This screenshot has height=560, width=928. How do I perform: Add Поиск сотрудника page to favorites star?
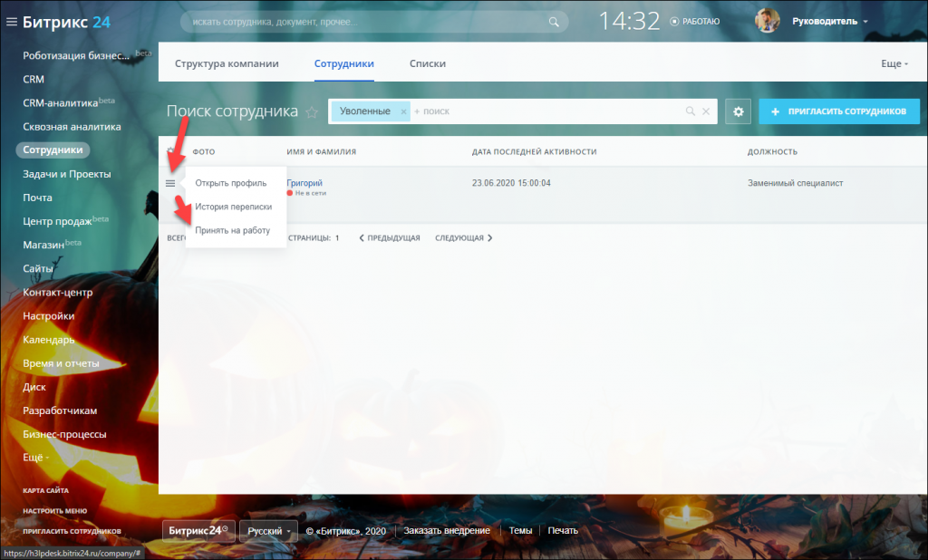point(312,111)
